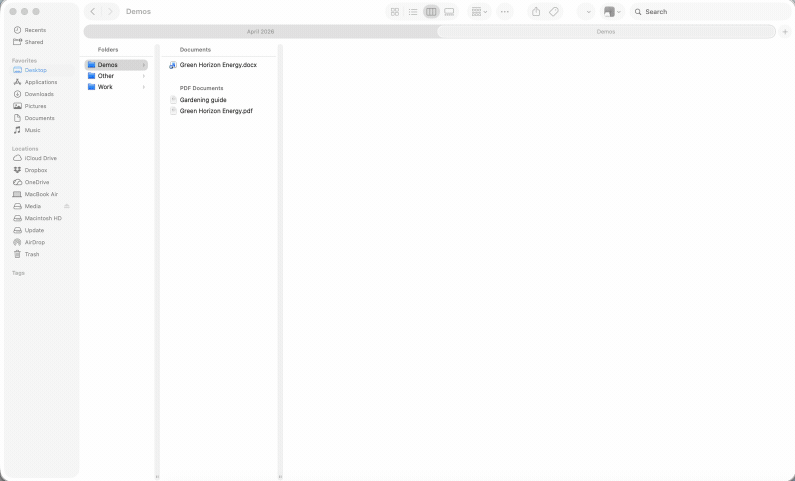Select the Demos folder
The width and height of the screenshot is (795, 481).
point(116,65)
